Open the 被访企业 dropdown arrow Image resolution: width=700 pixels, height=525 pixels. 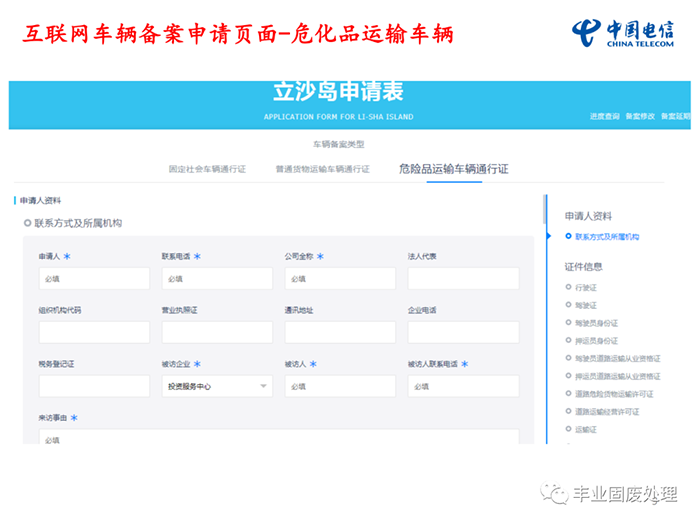264,386
